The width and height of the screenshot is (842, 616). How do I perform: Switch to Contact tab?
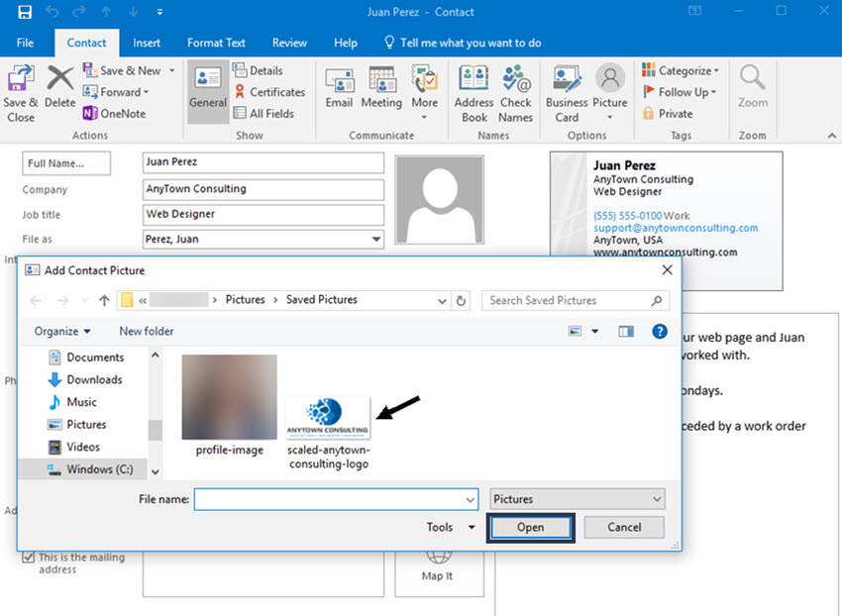(x=86, y=43)
